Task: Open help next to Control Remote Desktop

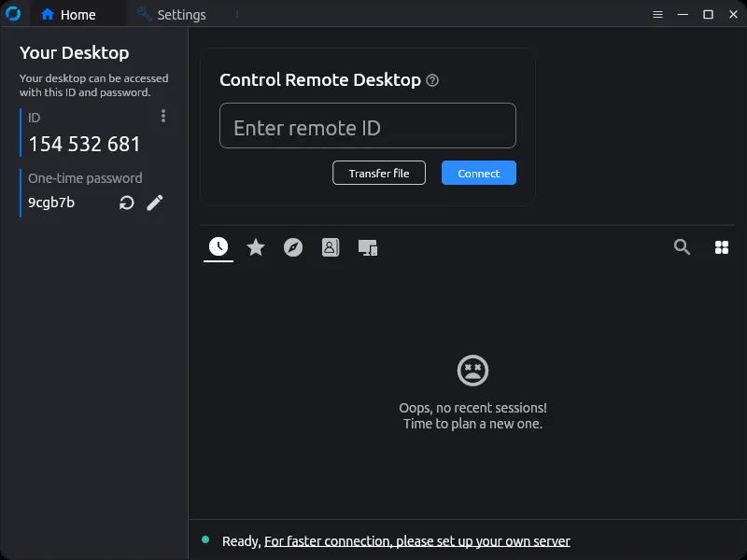Action: point(431,81)
